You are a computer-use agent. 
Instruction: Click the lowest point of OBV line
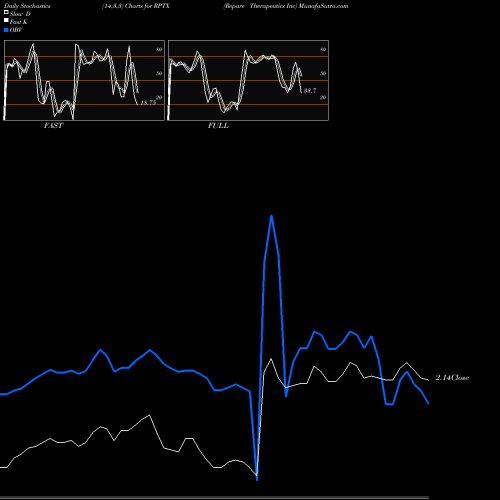pyautogui.click(x=257, y=479)
